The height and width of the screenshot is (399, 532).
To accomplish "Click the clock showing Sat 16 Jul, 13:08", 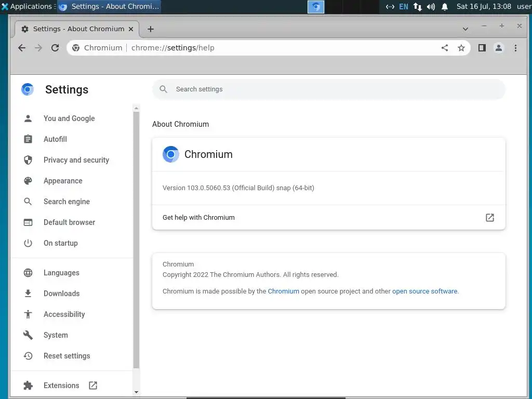I will (484, 6).
